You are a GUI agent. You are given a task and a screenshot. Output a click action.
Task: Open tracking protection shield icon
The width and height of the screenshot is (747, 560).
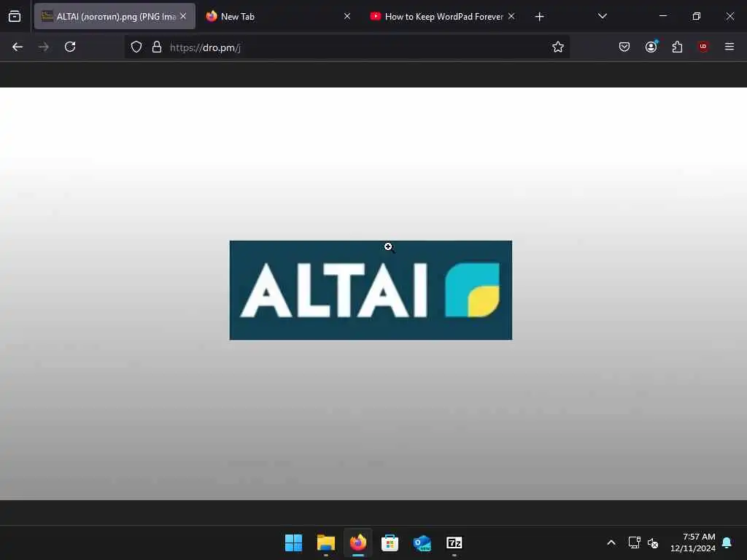click(136, 47)
